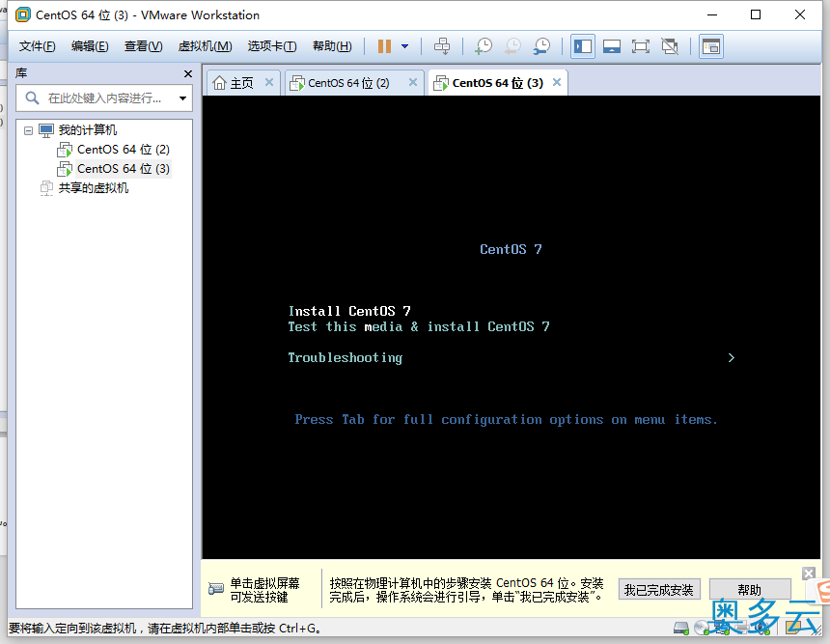Click the Troubleshooting submenu arrow
This screenshot has height=644, width=830.
pos(731,358)
